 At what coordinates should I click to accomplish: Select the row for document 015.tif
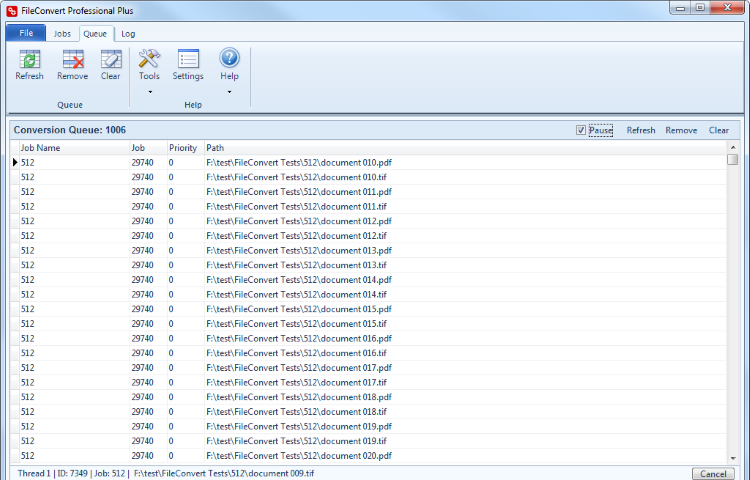click(x=368, y=324)
